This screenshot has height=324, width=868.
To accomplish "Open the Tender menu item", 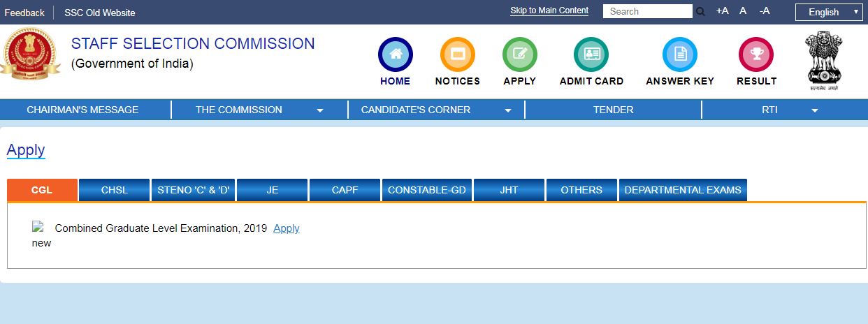I will click(614, 110).
